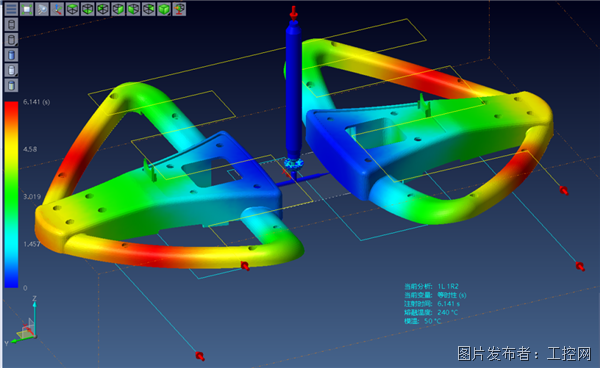
Task: Expand second wireframe cylinder display options
Action: (11, 40)
